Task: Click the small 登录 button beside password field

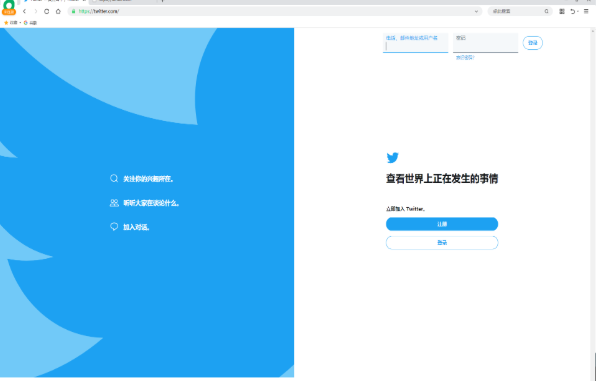Action: [x=533, y=43]
